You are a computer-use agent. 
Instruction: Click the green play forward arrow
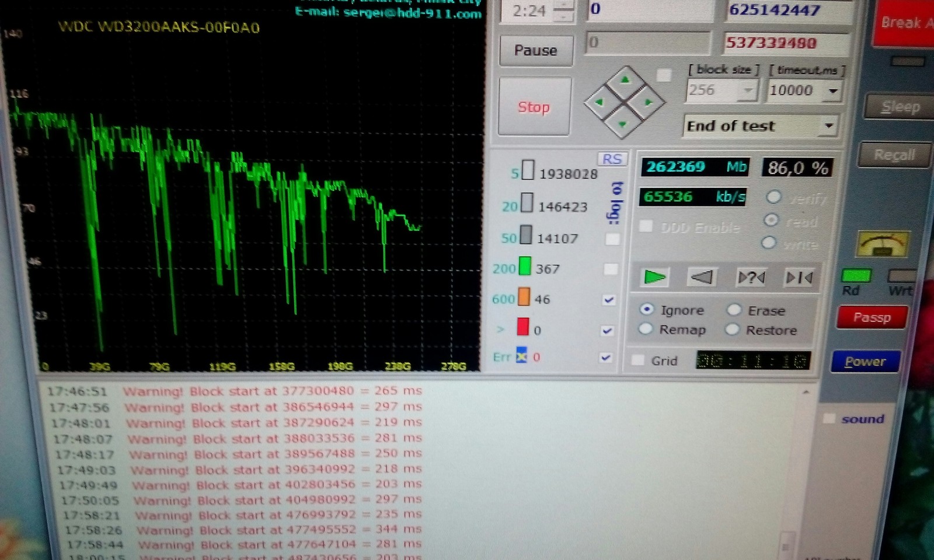654,277
